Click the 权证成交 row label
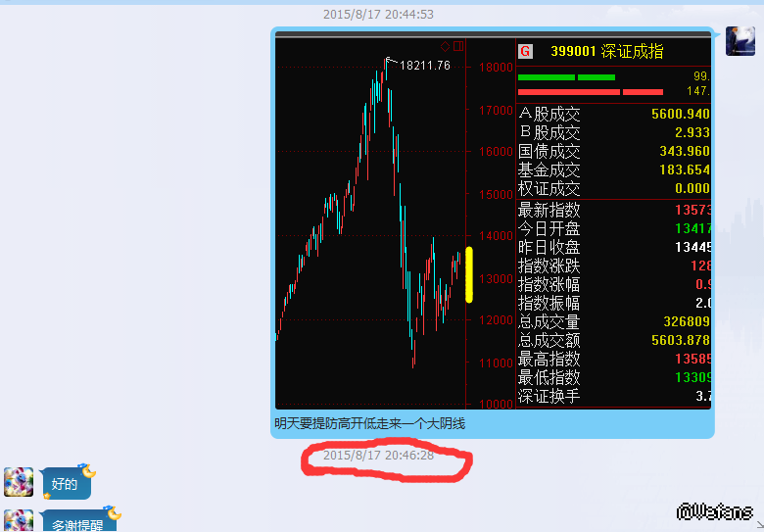The image size is (764, 532). click(x=549, y=188)
